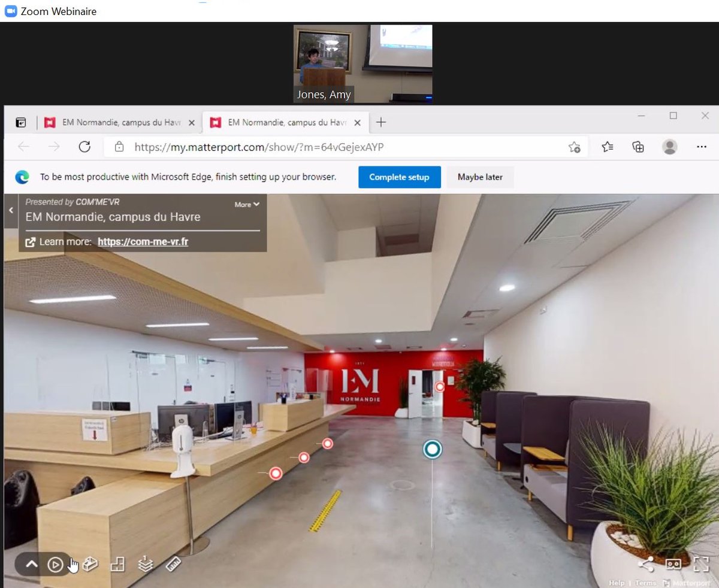
Task: Add this page to favorites with the star
Action: pyautogui.click(x=574, y=147)
